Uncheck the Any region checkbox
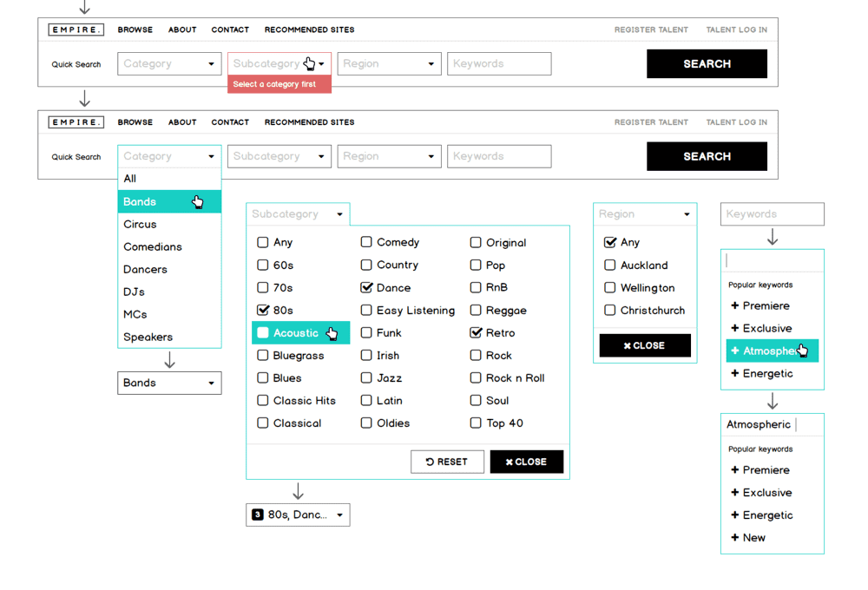Screen dimensions: 868x590 [610, 242]
